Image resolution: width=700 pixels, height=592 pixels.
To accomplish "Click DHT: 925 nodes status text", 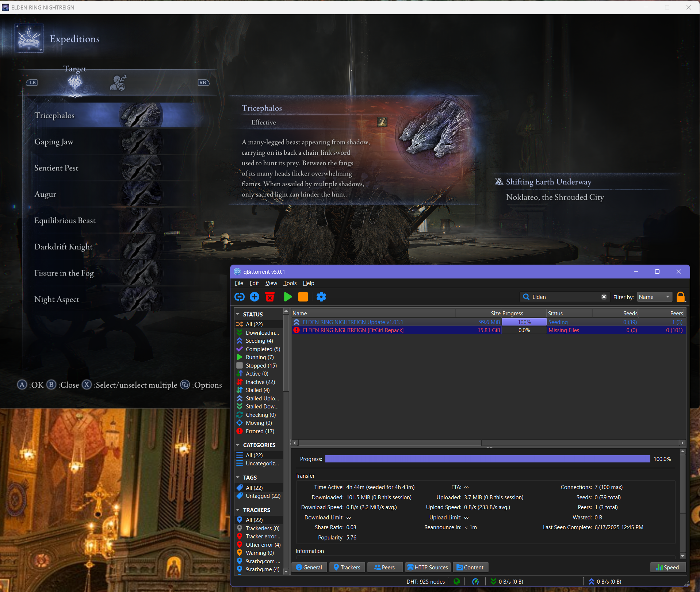I will [x=425, y=581].
